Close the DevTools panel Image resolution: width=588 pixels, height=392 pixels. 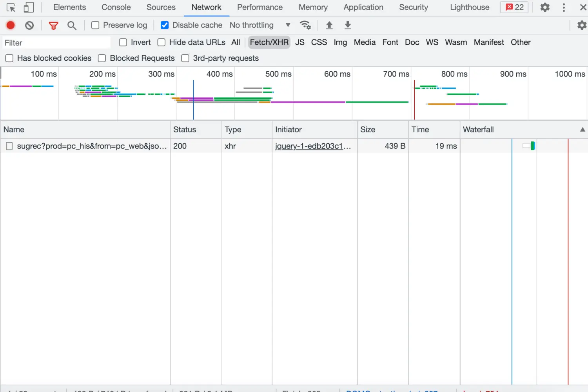(x=583, y=7)
